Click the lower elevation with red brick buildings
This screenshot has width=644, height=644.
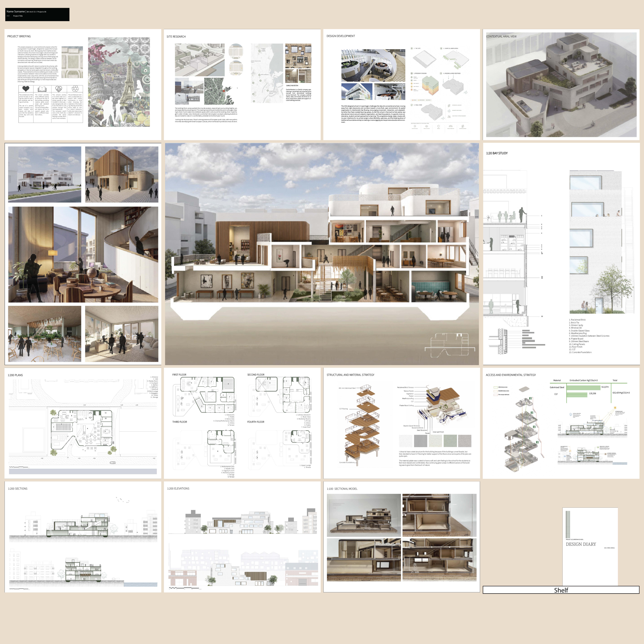[x=243, y=567]
